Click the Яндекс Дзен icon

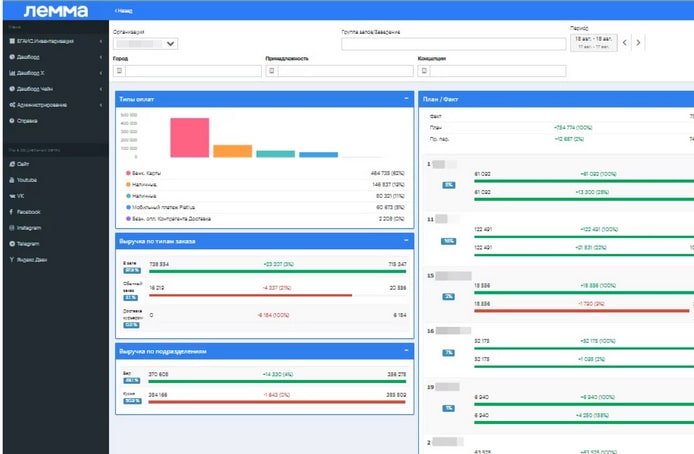click(x=12, y=260)
